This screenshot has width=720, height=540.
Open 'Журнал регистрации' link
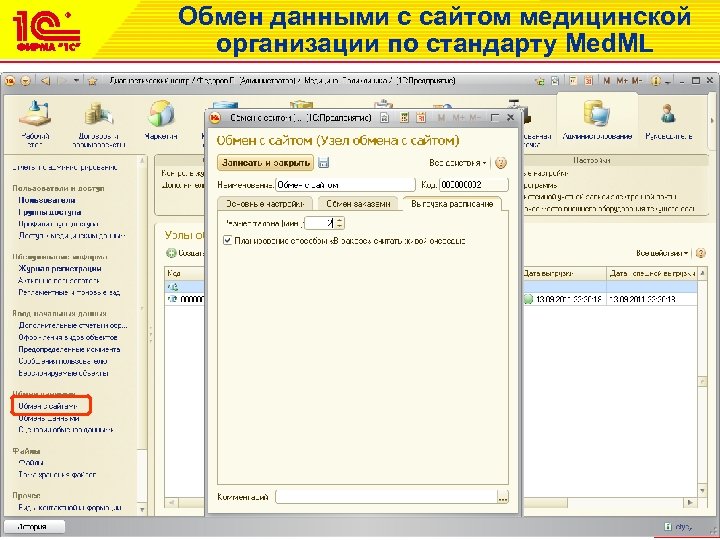(60, 269)
